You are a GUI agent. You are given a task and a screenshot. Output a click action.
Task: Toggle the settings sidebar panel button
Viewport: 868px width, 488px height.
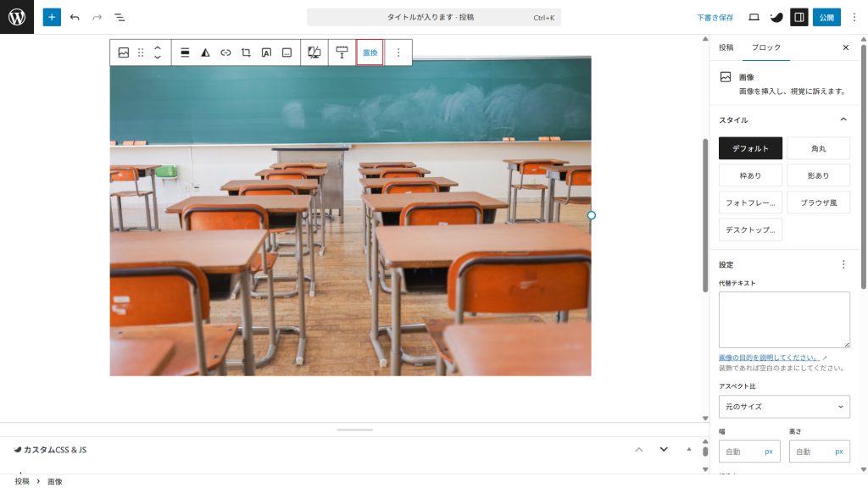798,17
